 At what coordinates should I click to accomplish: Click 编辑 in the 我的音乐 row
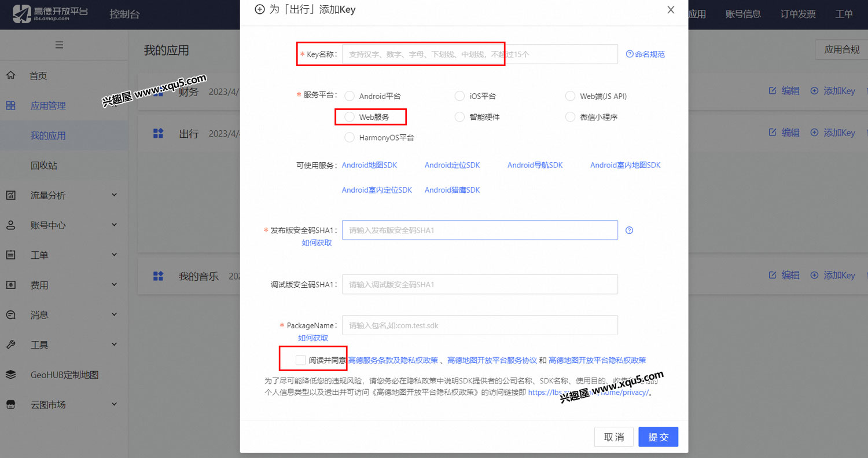(x=784, y=276)
